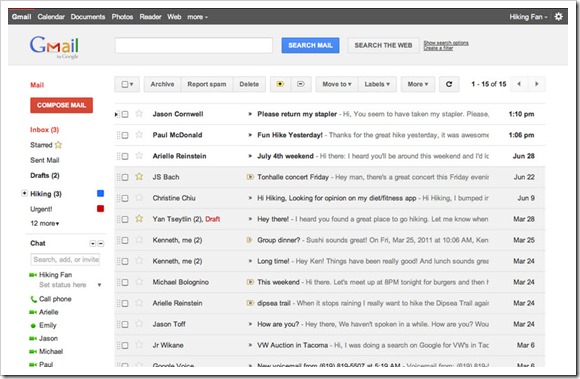The image size is (580, 379).
Task: Click importance marker on Tonhalle concert email
Action: click(250, 177)
